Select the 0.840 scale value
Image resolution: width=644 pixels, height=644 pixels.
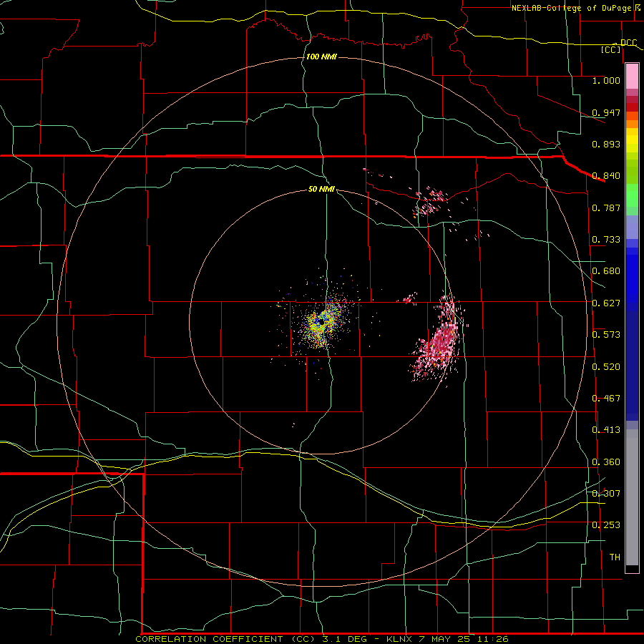pos(606,176)
